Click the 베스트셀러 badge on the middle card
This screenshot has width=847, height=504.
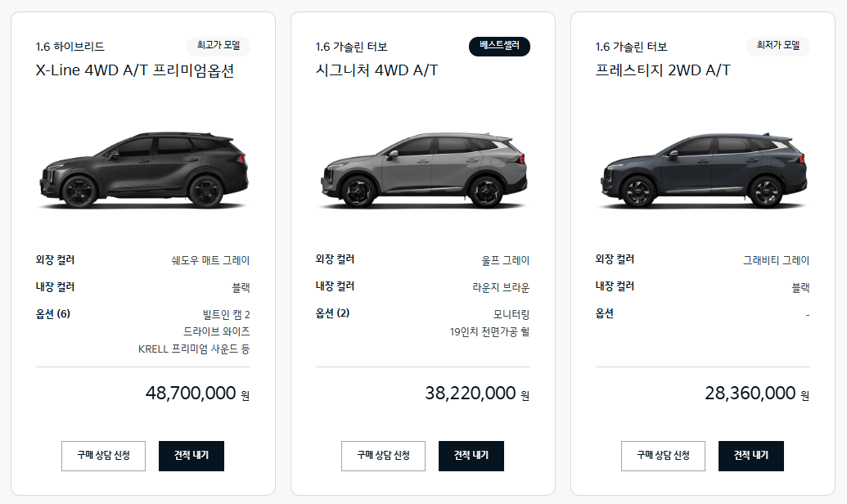click(x=498, y=47)
